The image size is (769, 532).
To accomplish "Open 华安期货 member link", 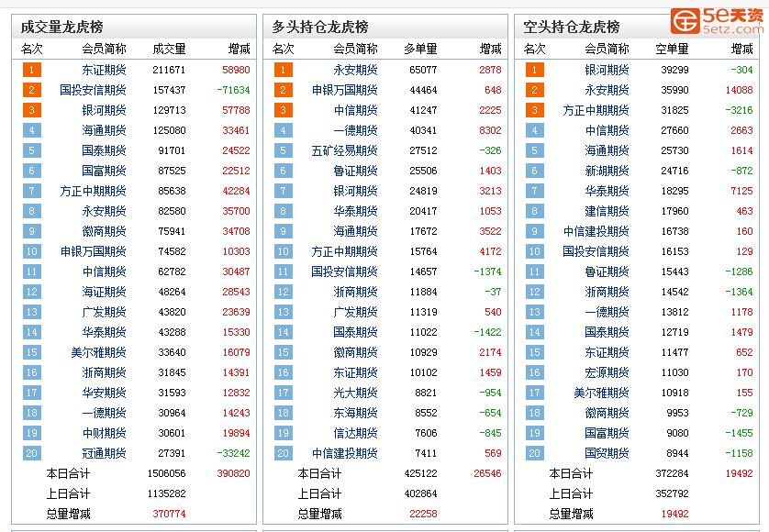I will (104, 393).
